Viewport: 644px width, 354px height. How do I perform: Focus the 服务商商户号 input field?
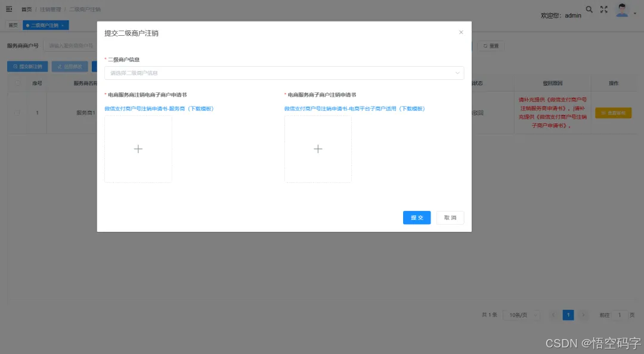[x=70, y=45]
